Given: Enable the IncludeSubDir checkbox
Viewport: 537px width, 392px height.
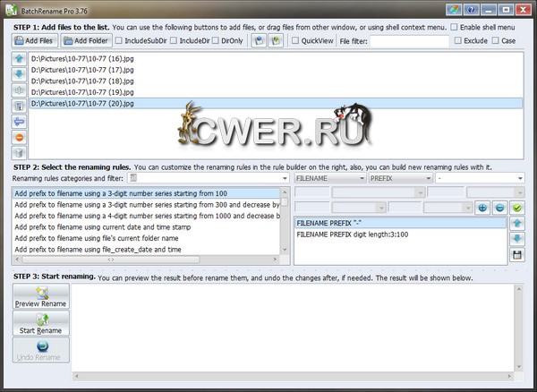Looking at the screenshot, I should [x=121, y=41].
